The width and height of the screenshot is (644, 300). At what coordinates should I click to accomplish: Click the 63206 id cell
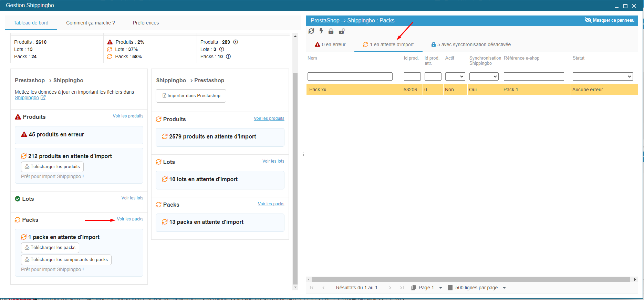click(x=412, y=90)
